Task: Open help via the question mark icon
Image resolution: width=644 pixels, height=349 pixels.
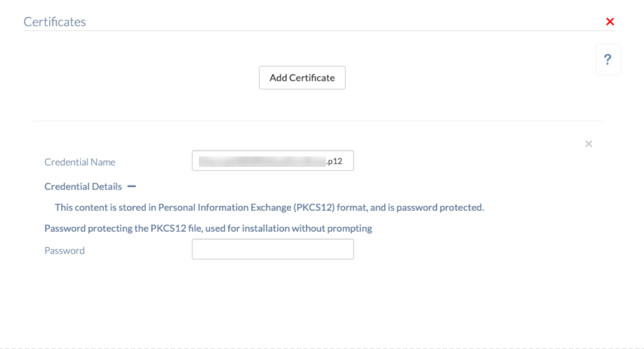Action: point(608,60)
